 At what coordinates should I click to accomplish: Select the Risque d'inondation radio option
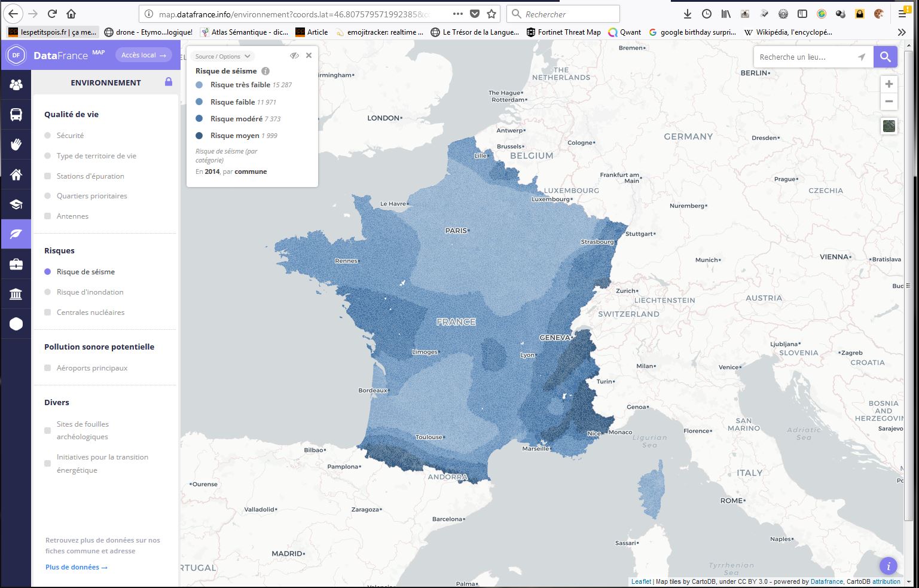click(x=48, y=292)
